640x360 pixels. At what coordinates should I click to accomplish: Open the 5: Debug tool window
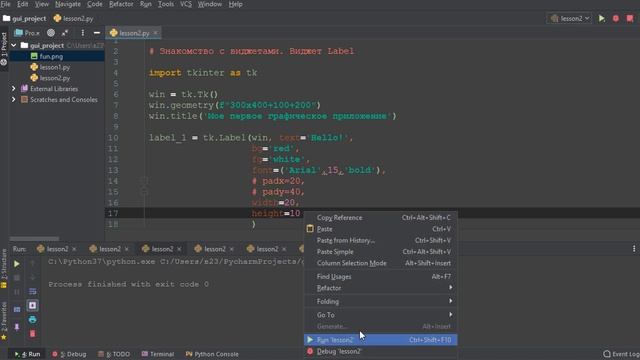[x=69, y=354]
